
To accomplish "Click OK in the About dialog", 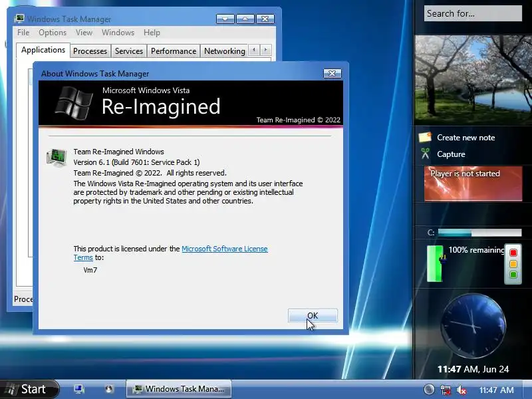I will click(313, 315).
